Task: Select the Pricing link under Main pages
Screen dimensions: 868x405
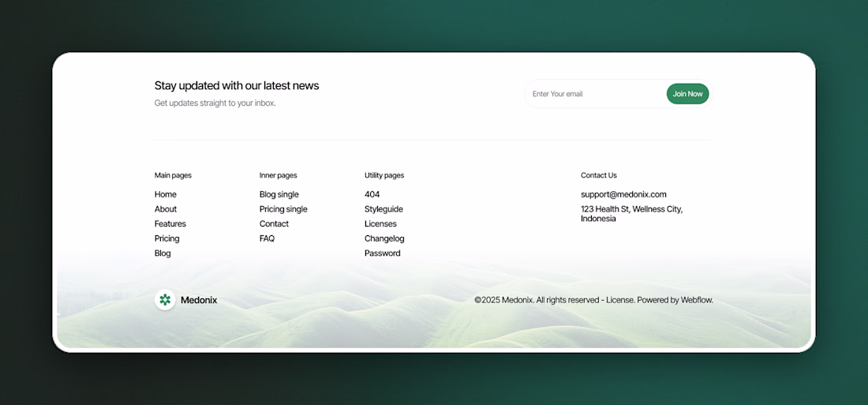Action: pyautogui.click(x=166, y=238)
